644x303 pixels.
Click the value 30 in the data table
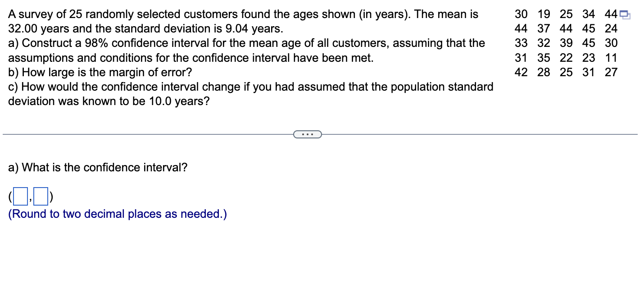(521, 14)
